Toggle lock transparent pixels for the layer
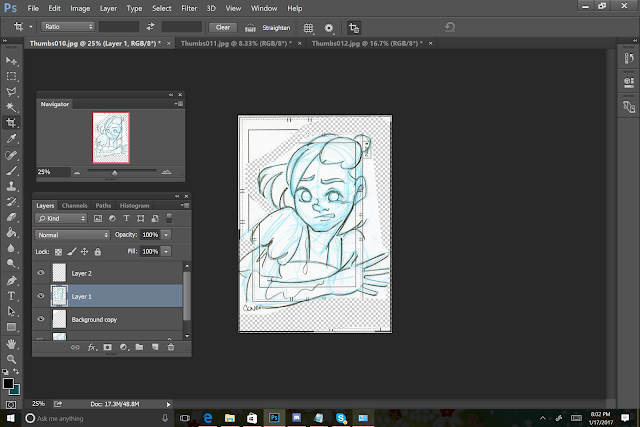The width and height of the screenshot is (640, 427). pos(58,251)
